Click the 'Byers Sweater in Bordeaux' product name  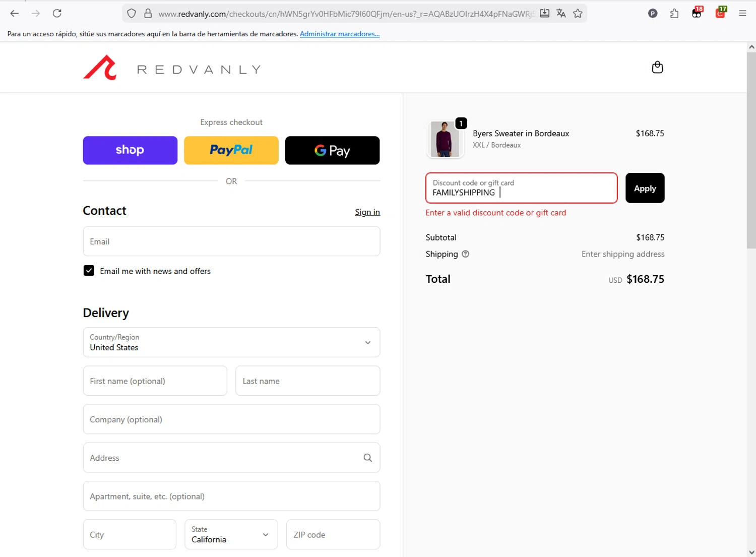coord(521,134)
